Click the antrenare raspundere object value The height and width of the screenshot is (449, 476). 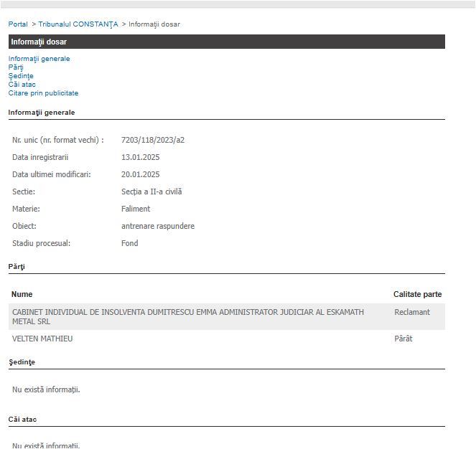(x=158, y=226)
